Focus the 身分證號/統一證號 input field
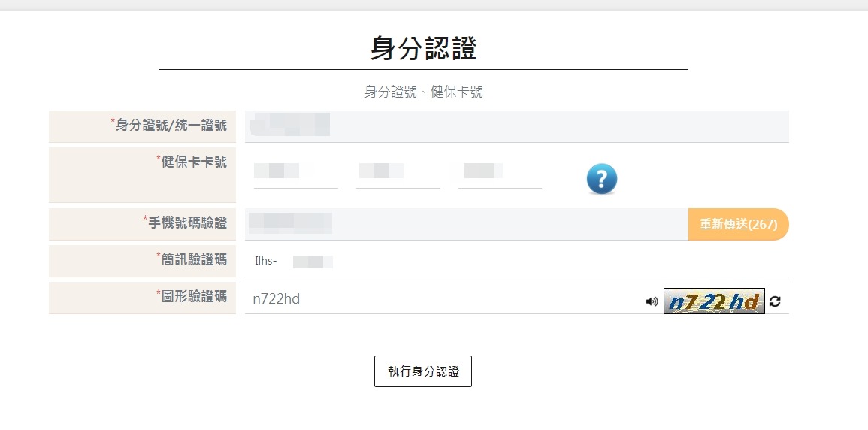868x430 pixels. [x=516, y=126]
